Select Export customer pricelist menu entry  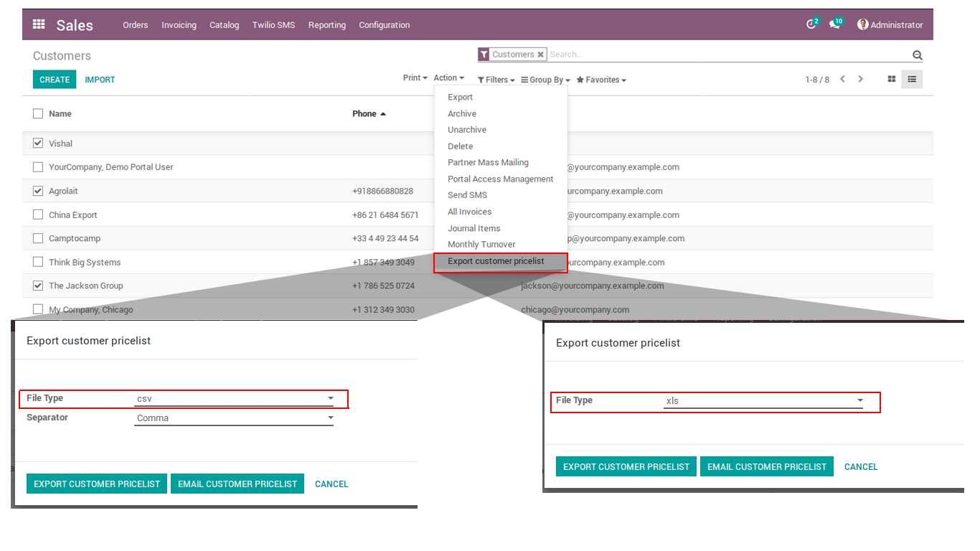(x=496, y=261)
